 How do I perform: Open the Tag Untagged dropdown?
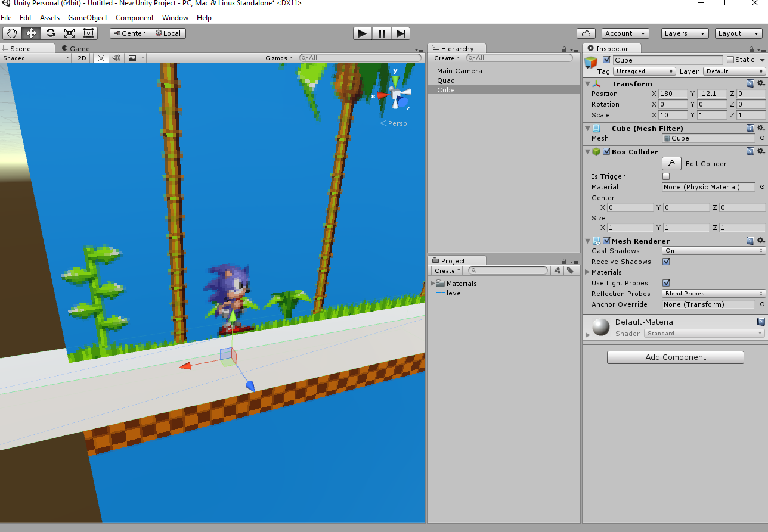pyautogui.click(x=644, y=71)
